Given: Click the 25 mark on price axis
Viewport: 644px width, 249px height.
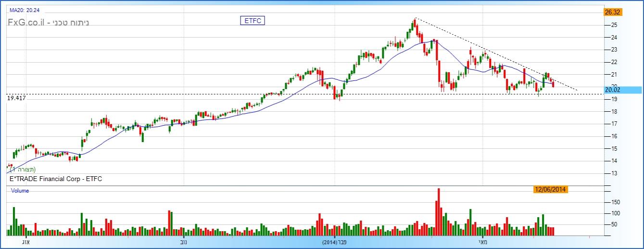Looking at the screenshot, I should click(614, 25).
